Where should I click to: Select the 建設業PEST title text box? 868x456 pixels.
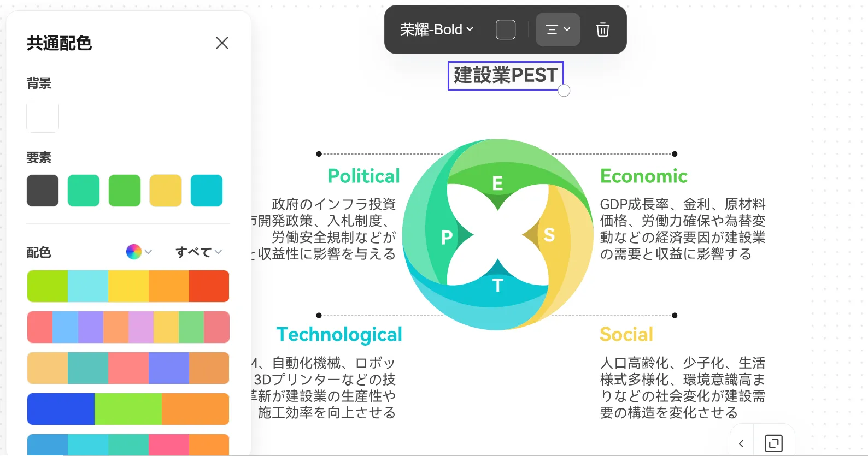point(505,75)
